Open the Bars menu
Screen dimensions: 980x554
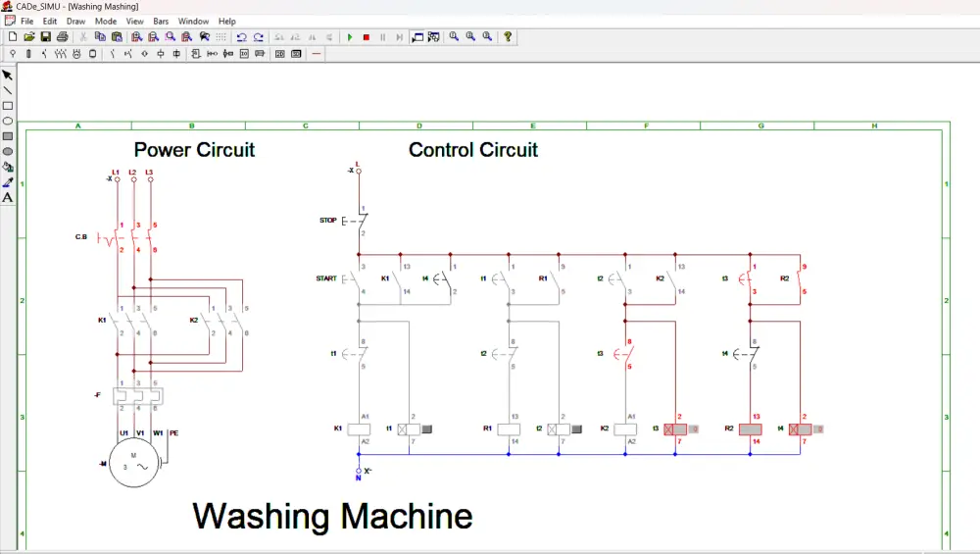(x=162, y=21)
